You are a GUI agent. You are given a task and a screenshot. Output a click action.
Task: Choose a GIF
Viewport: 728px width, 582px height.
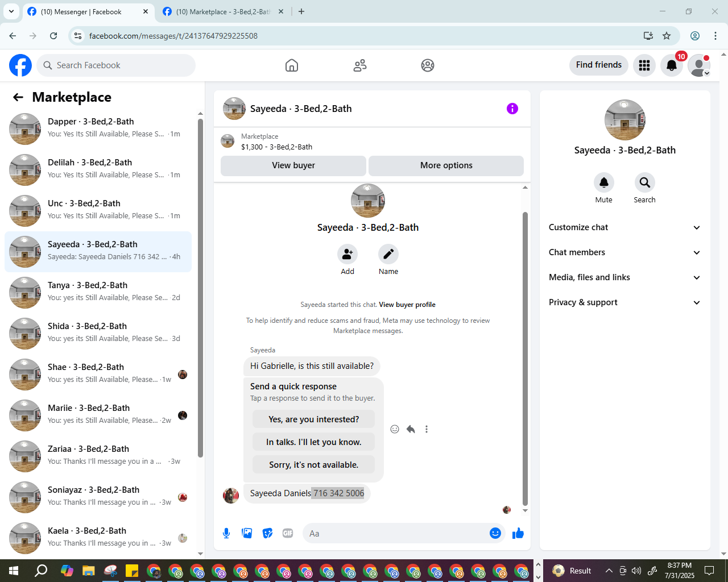coord(288,533)
